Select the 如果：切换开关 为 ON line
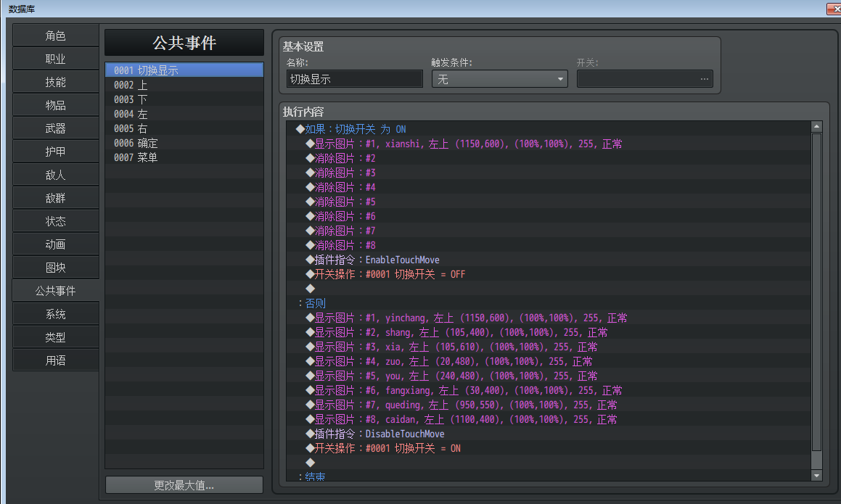 tap(549, 129)
